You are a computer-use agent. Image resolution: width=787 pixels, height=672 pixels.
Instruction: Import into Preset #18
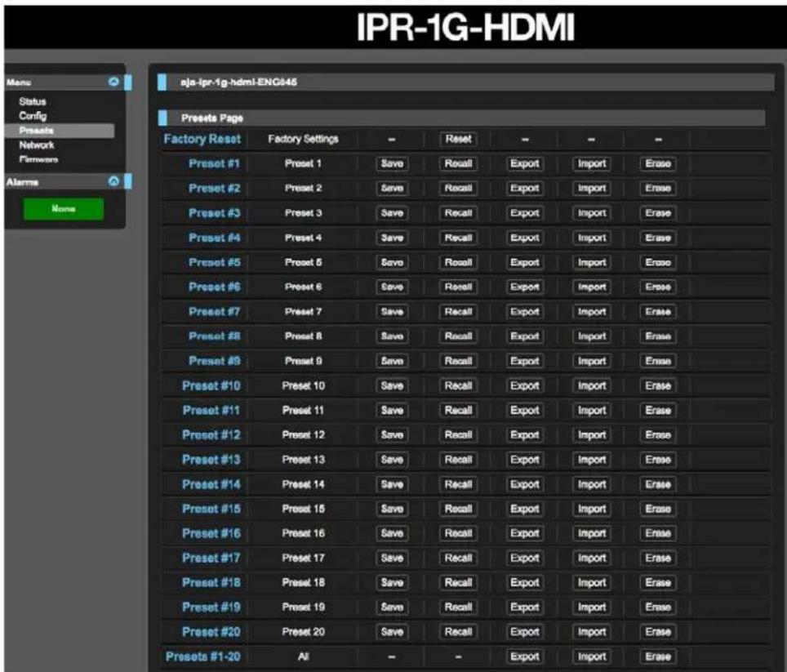[592, 582]
